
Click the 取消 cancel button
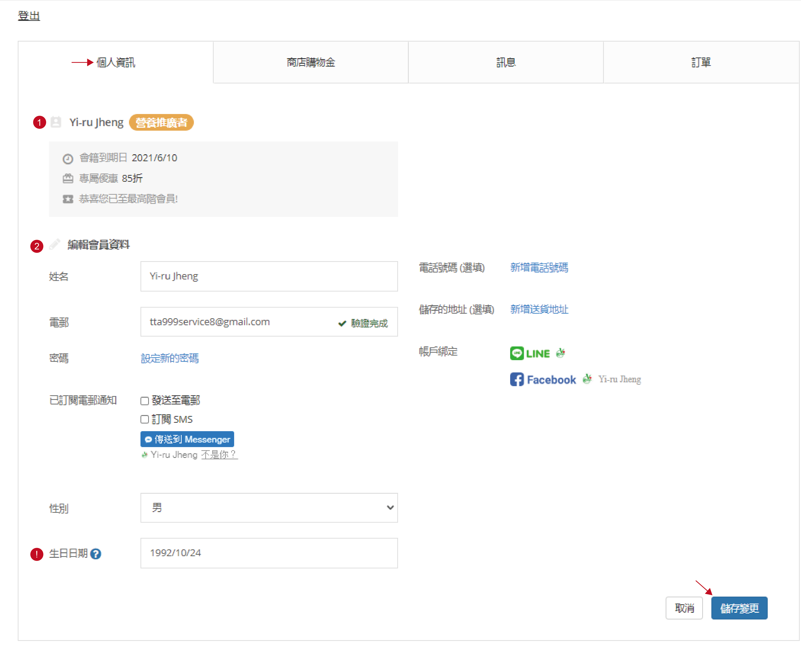click(x=684, y=608)
